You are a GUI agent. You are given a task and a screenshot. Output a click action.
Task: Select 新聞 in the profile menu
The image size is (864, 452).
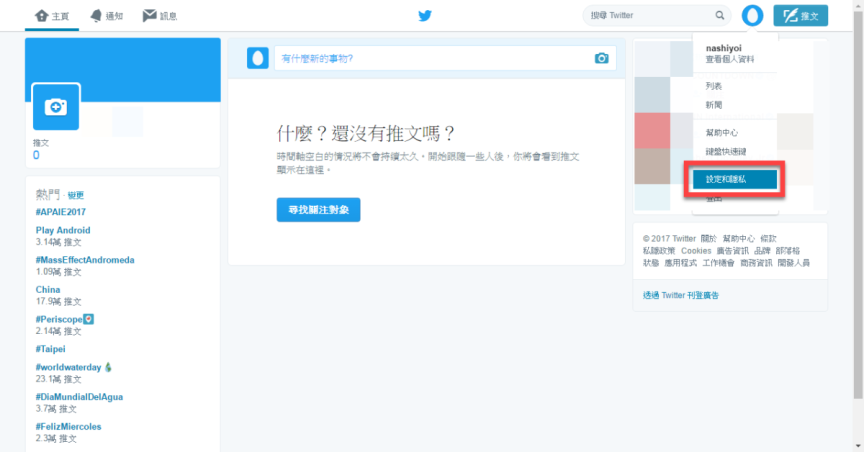coord(714,105)
